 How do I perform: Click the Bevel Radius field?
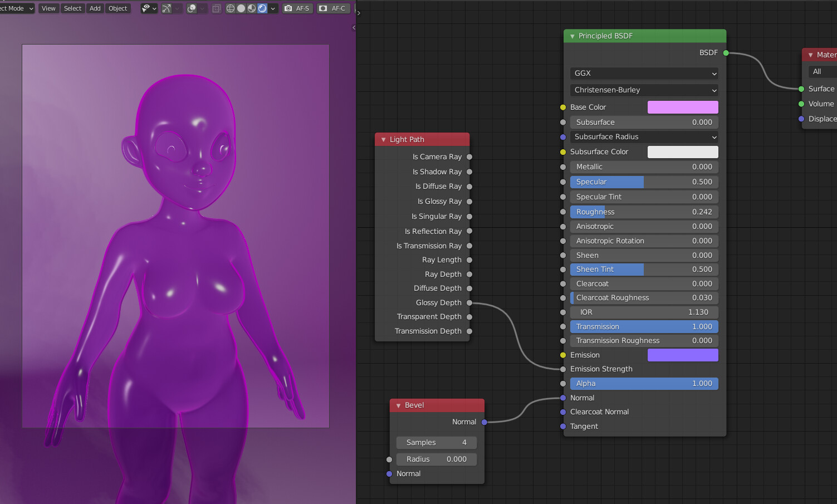pos(437,459)
